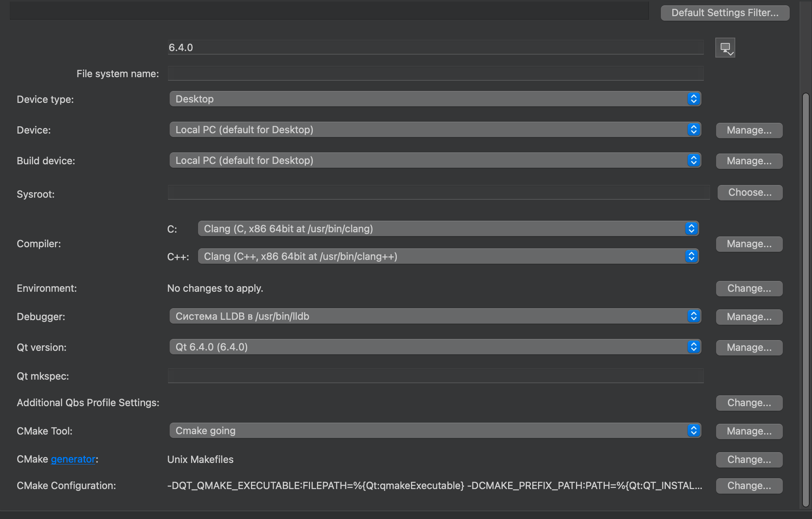
Task: Click Change for Additional Qbs Profile Settings
Action: pos(749,403)
